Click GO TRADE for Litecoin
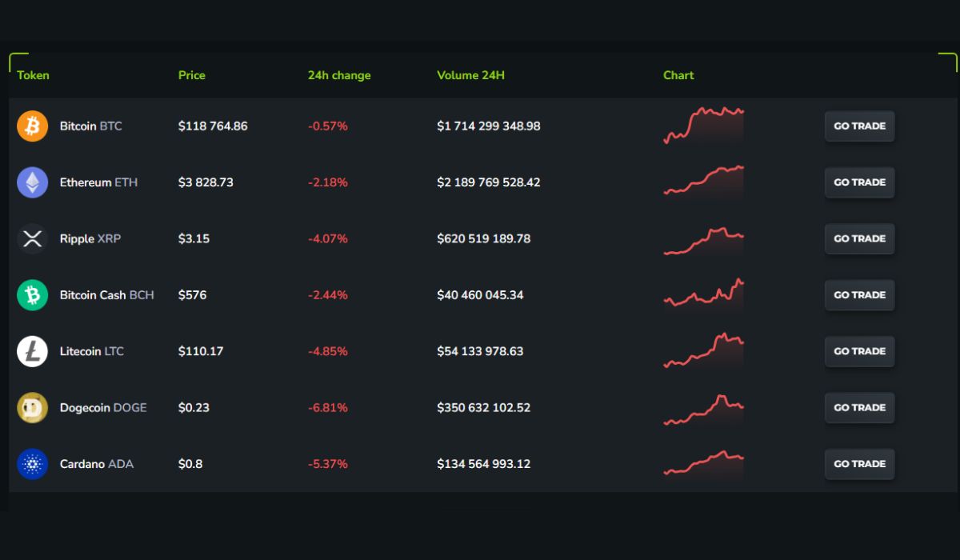This screenshot has height=560, width=960. [859, 350]
